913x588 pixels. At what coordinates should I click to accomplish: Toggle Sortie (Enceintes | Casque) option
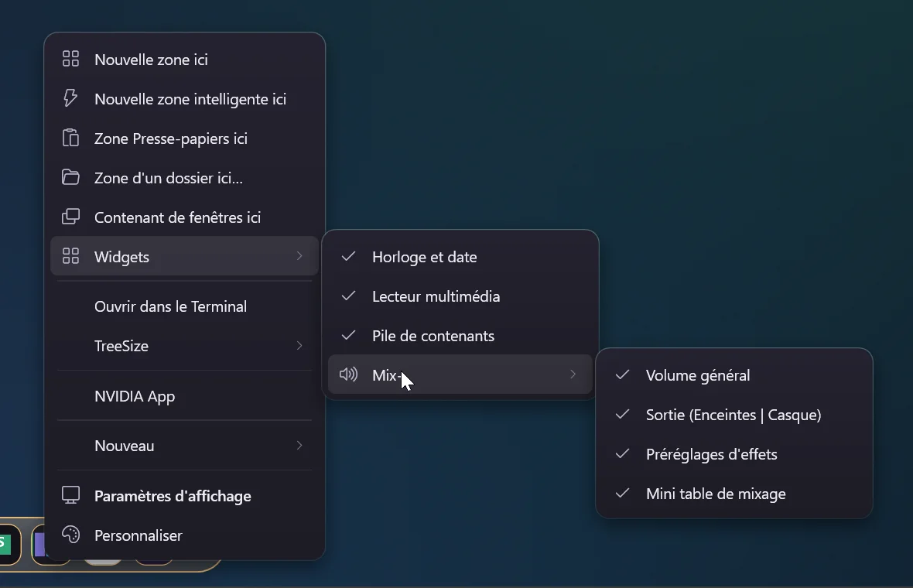point(733,415)
